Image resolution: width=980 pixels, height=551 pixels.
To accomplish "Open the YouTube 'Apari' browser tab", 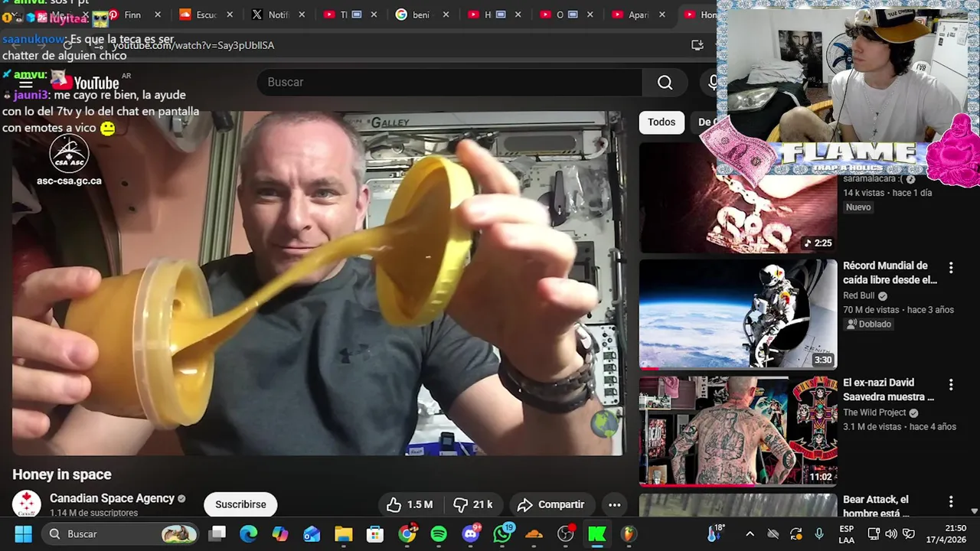I will pyautogui.click(x=630, y=15).
